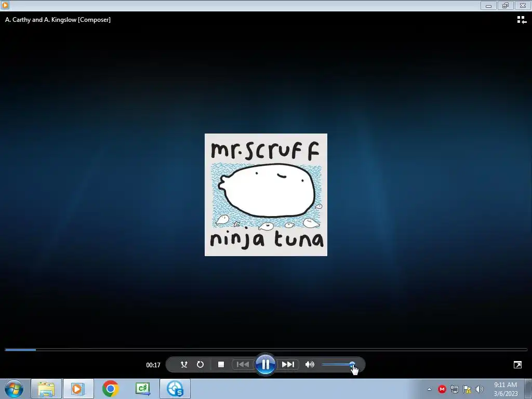
Task: Open network status tray icon
Action: coord(454,389)
